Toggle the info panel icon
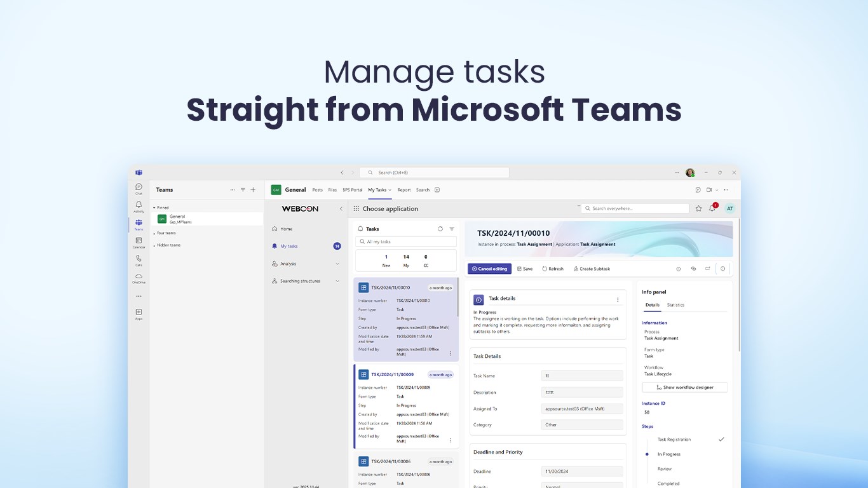This screenshot has width=868, height=488. (x=722, y=269)
